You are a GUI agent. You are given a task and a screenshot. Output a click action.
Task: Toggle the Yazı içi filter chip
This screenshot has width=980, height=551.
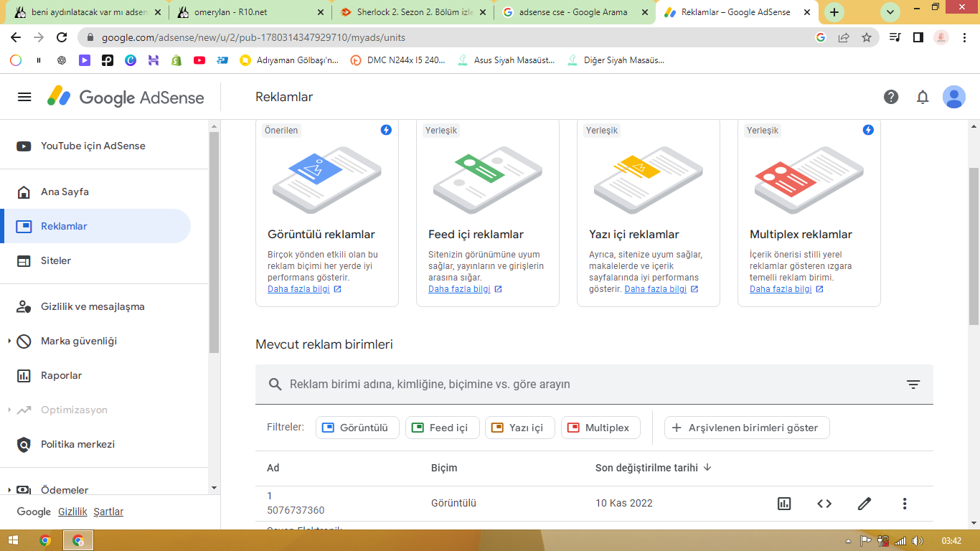click(x=520, y=428)
